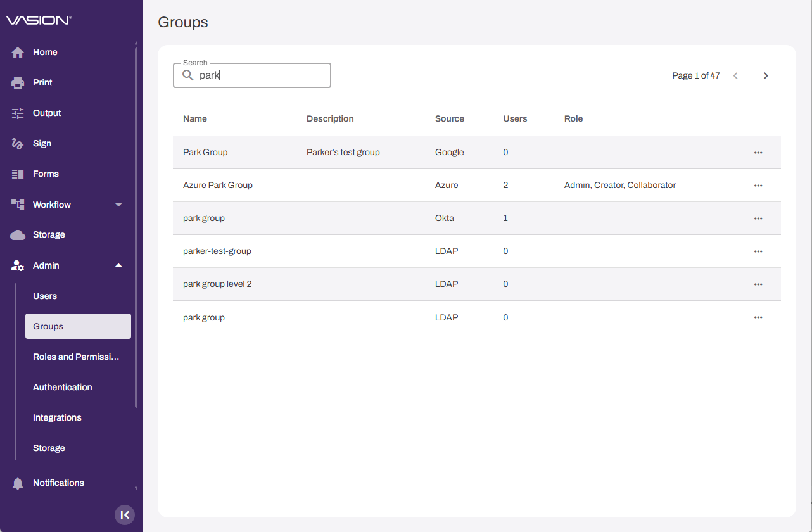
Task: Go to the previous page of groups
Action: point(735,76)
